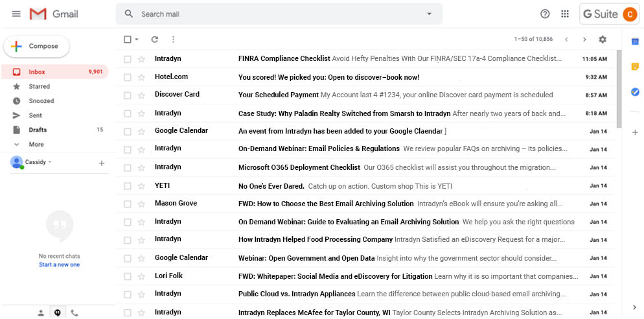Click the search magnifier icon
Screen dimensions: 644x319
coord(128,14)
